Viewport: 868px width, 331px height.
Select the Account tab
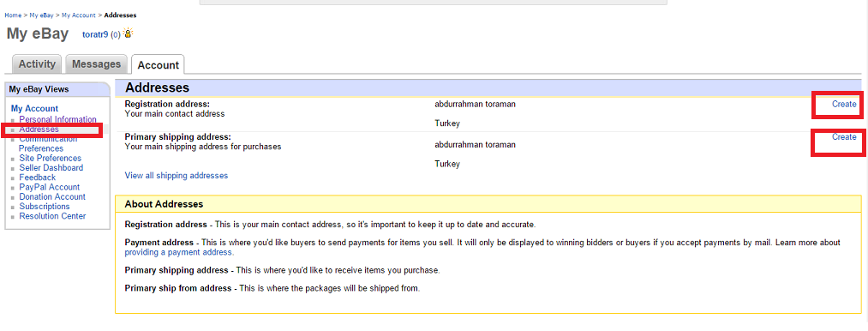coord(158,64)
